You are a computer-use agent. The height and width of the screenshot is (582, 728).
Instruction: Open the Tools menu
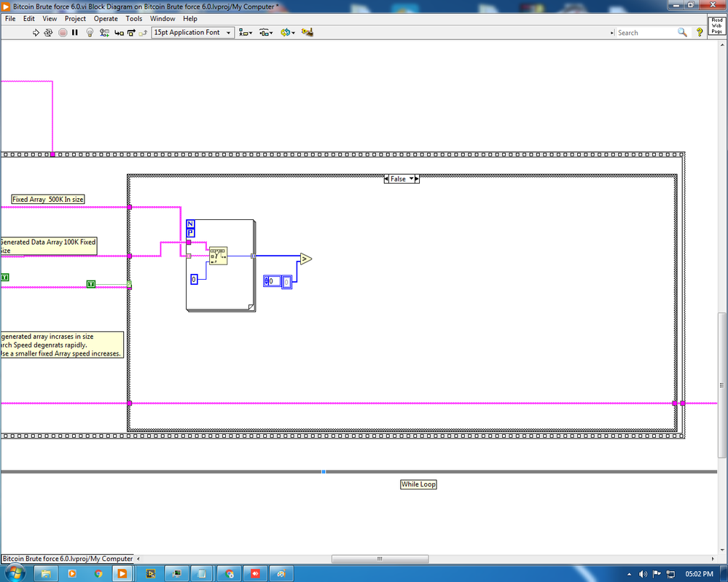coord(133,18)
